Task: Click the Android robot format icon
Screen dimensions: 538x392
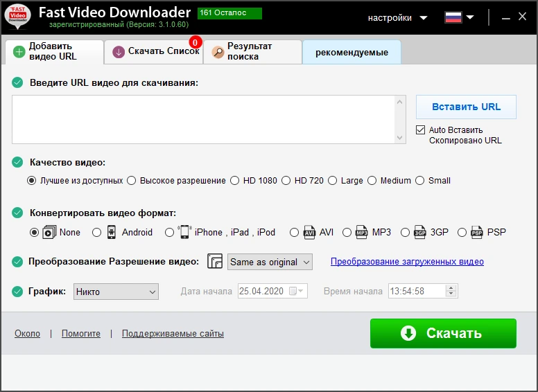Action: pos(112,232)
